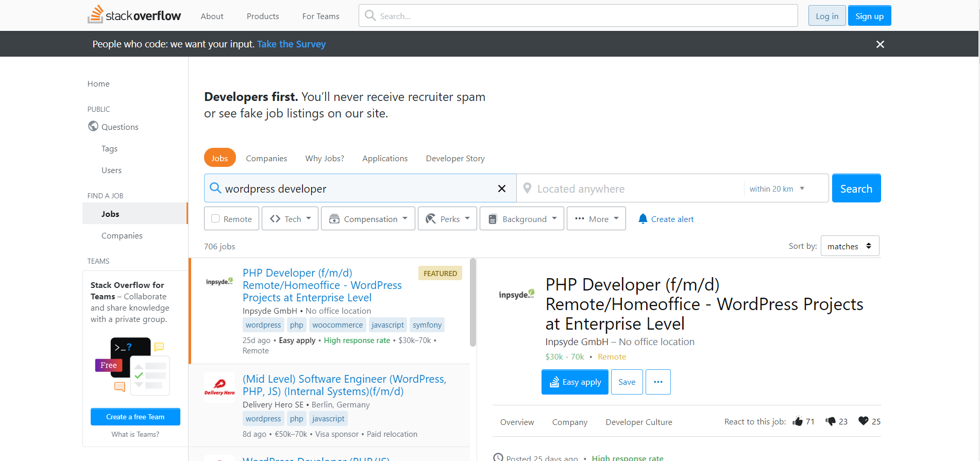Switch to the Companies tab
The width and height of the screenshot is (980, 461).
point(266,158)
